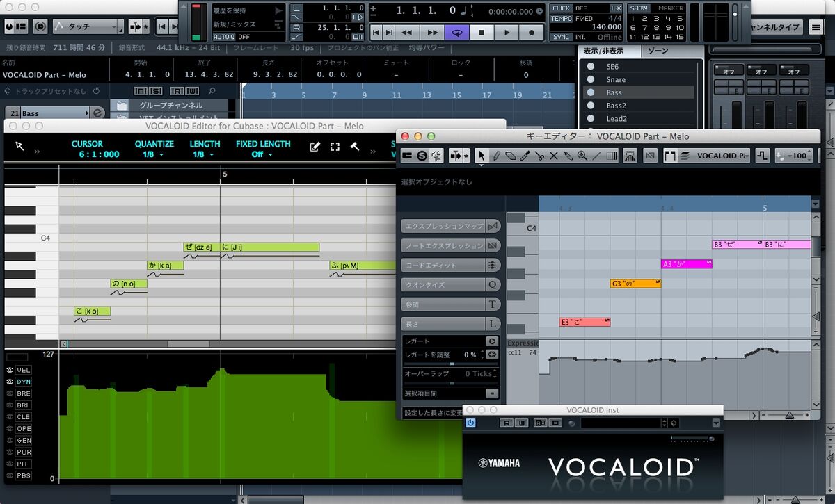Viewport: 835px width, 504px height.
Task: Expand the 移調 inspector section
Action: click(450, 304)
